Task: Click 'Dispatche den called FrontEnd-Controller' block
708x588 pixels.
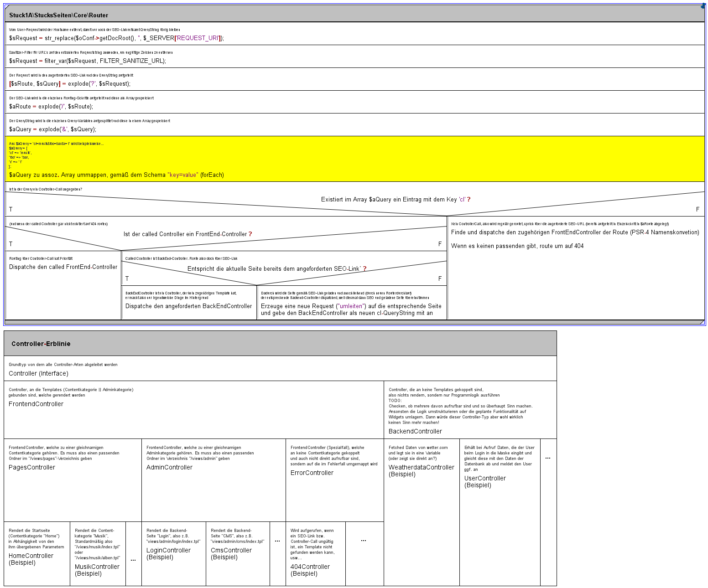Action: click(63, 267)
